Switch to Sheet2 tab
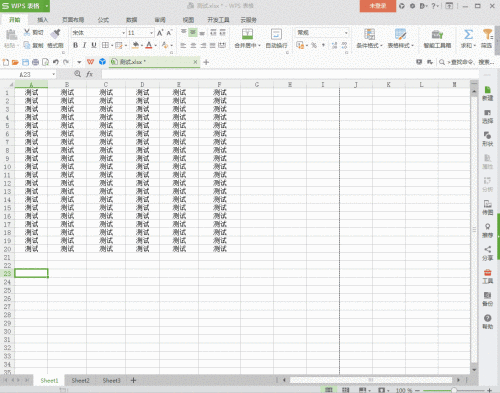 [80, 380]
